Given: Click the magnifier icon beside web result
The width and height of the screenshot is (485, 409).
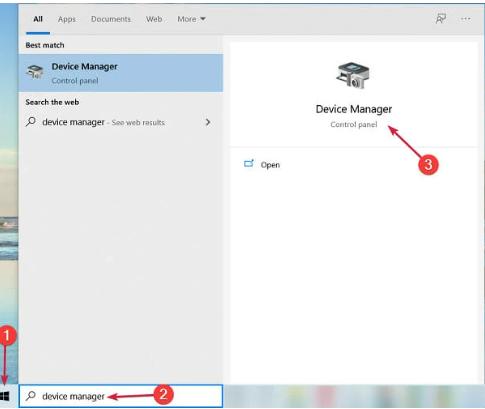Looking at the screenshot, I should (x=31, y=122).
